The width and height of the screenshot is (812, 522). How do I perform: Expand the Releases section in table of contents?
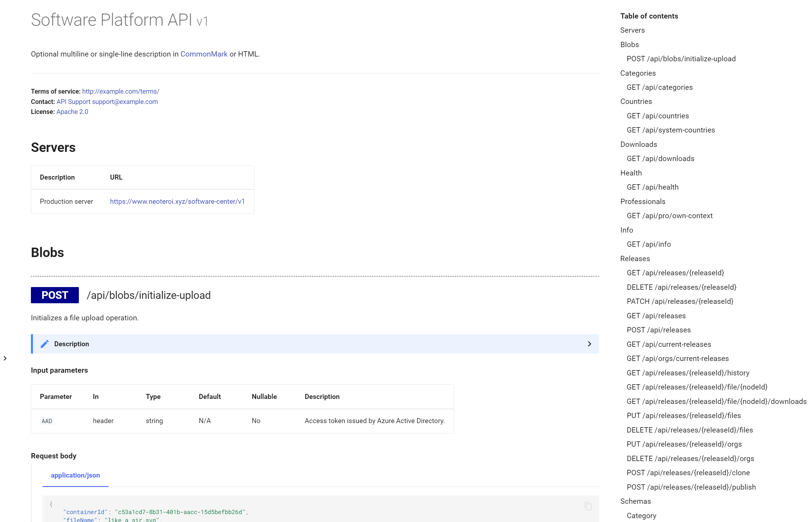point(635,258)
